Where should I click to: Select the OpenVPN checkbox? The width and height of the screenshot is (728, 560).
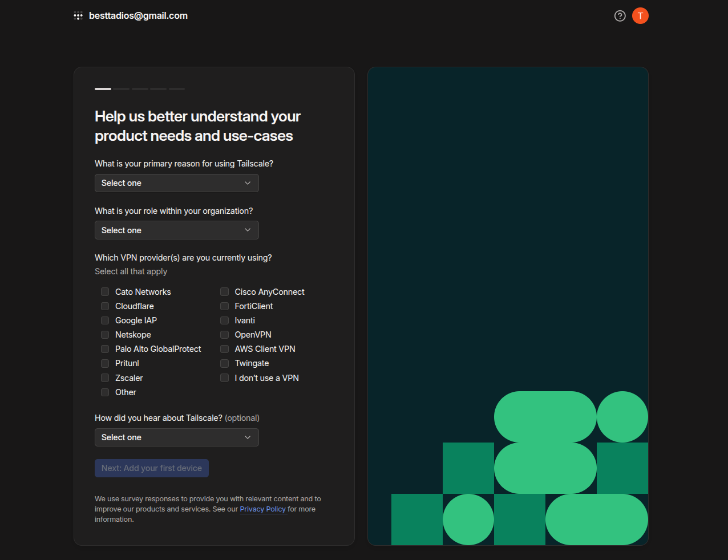tap(225, 335)
